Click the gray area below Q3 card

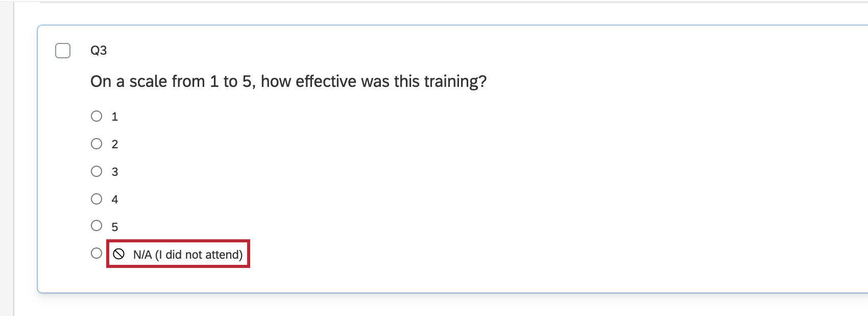[408, 306]
